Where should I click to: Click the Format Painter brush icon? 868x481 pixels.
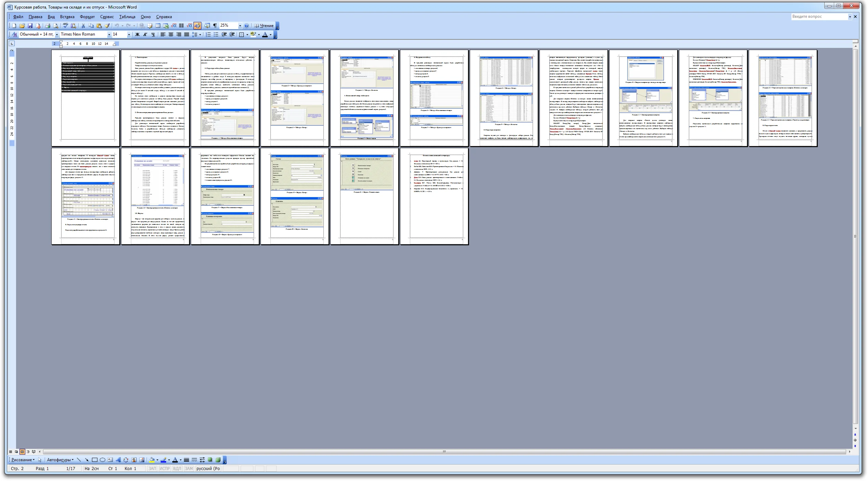[x=107, y=26]
